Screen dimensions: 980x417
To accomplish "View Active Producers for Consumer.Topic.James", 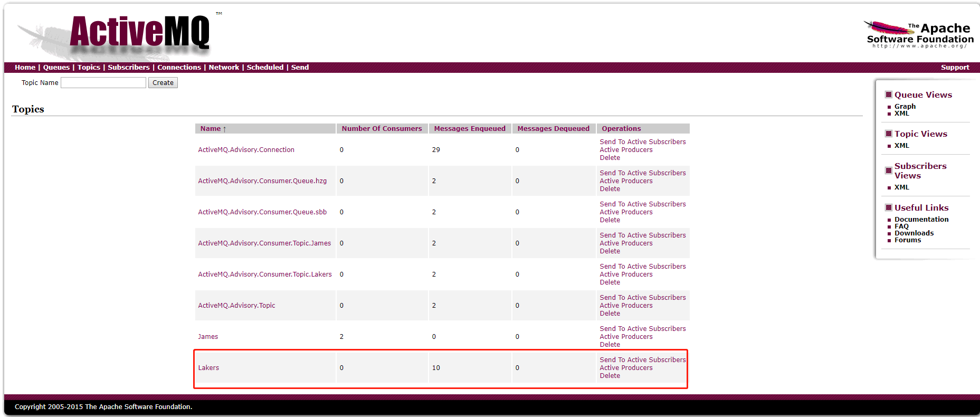I will tap(626, 243).
